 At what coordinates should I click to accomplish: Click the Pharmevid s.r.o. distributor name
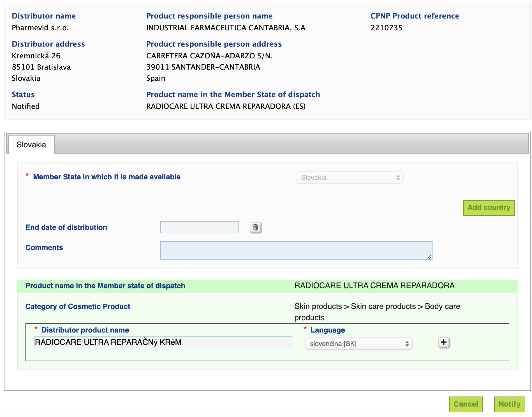pos(40,28)
